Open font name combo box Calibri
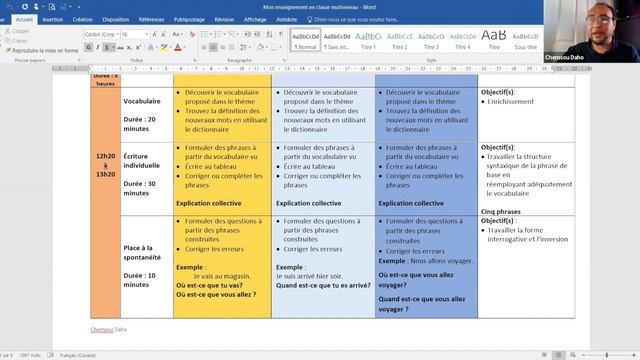This screenshot has width=640, height=360. point(102,35)
